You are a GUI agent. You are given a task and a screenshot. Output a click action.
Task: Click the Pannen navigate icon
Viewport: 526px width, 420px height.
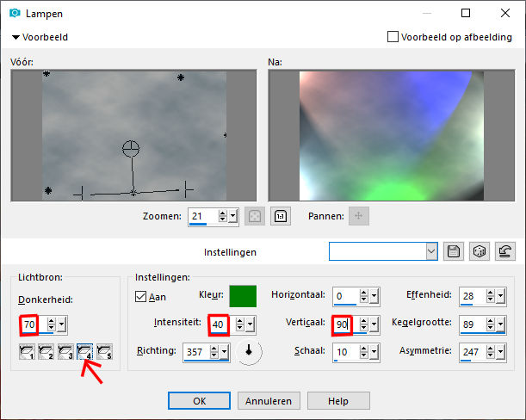pyautogui.click(x=359, y=216)
